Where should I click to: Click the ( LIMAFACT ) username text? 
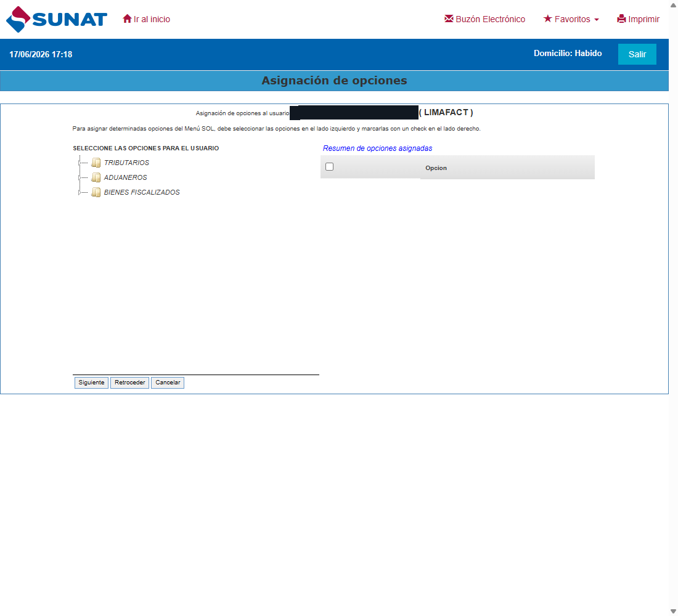click(x=446, y=112)
